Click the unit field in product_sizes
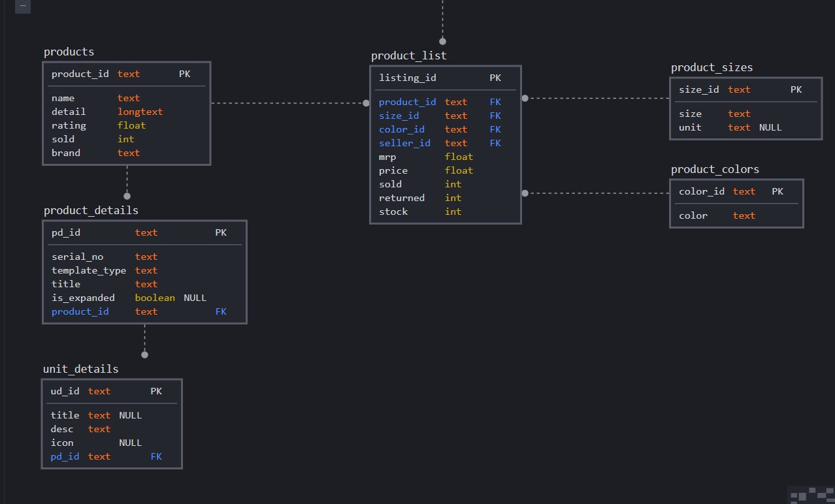This screenshot has height=504, width=835. pos(691,127)
